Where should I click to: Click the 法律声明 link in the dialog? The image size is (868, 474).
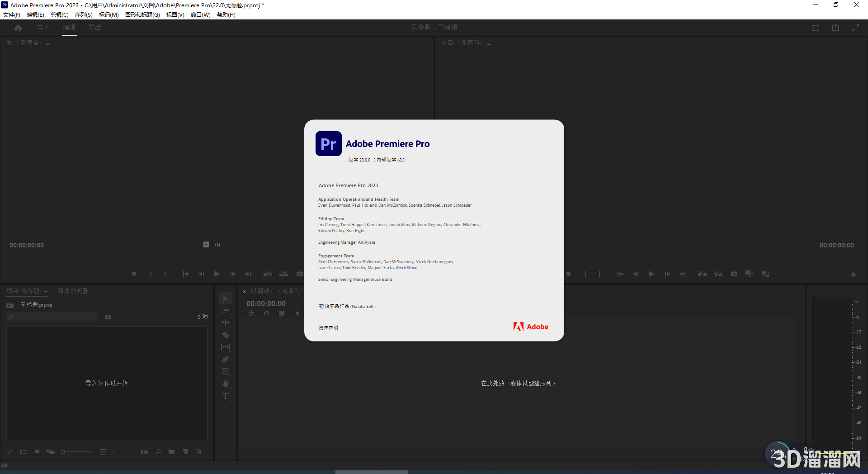click(x=328, y=327)
